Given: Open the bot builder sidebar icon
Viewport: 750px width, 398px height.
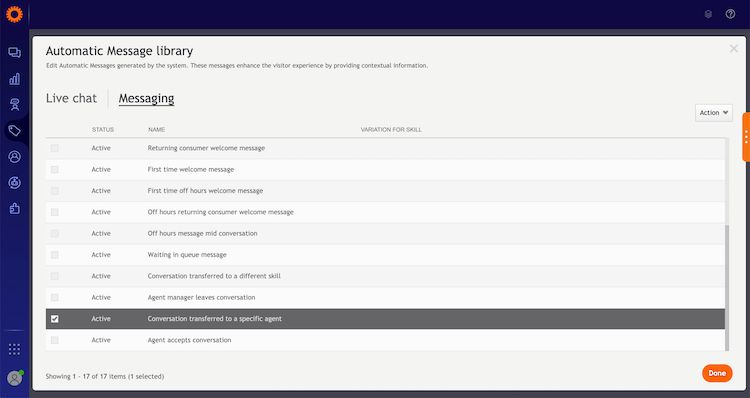Looking at the screenshot, I should 15,105.
